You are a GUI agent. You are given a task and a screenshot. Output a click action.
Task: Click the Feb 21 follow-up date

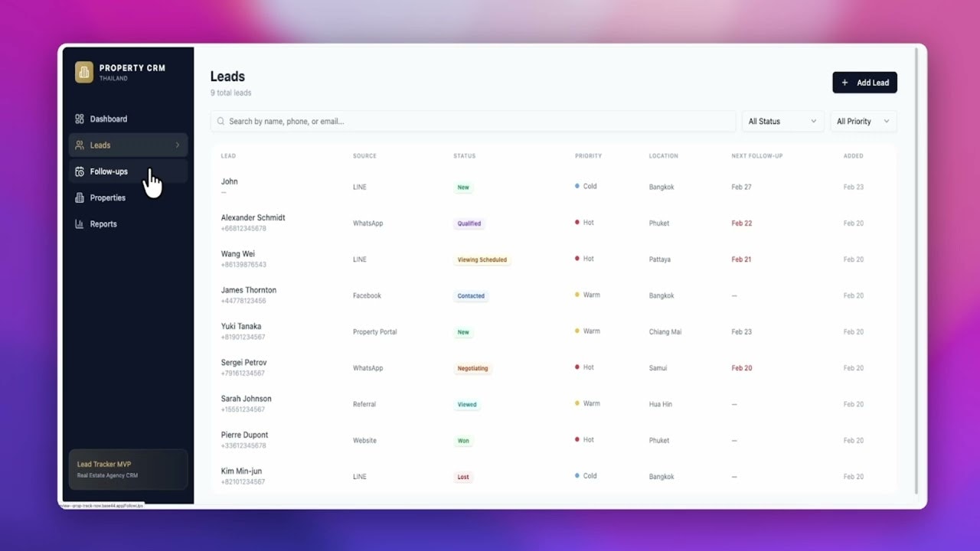(x=741, y=259)
